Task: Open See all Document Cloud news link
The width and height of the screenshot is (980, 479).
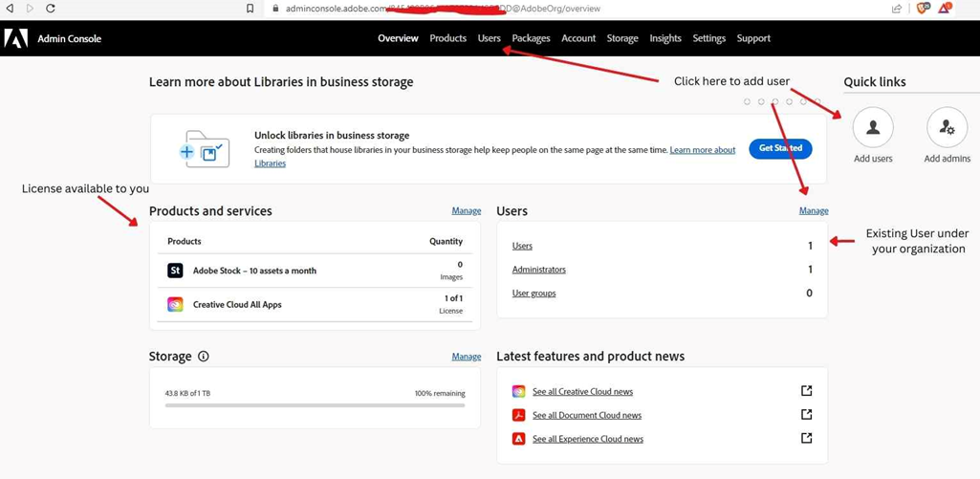Action: 587,415
